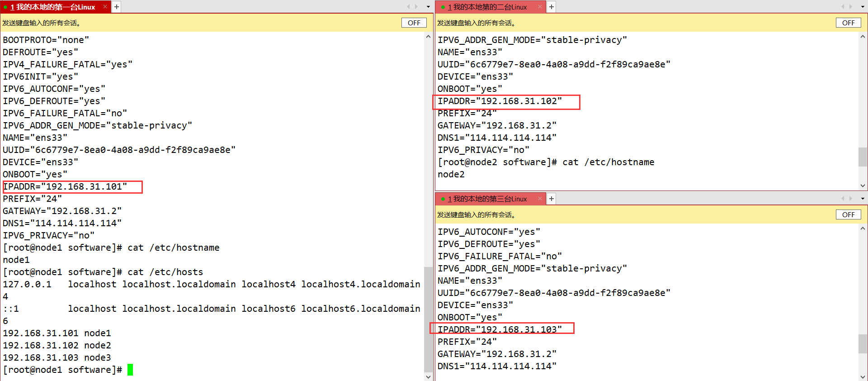Screen dimensions: 868x381
Task: Click scrollbar thumb in second terminal
Action: coord(863,157)
